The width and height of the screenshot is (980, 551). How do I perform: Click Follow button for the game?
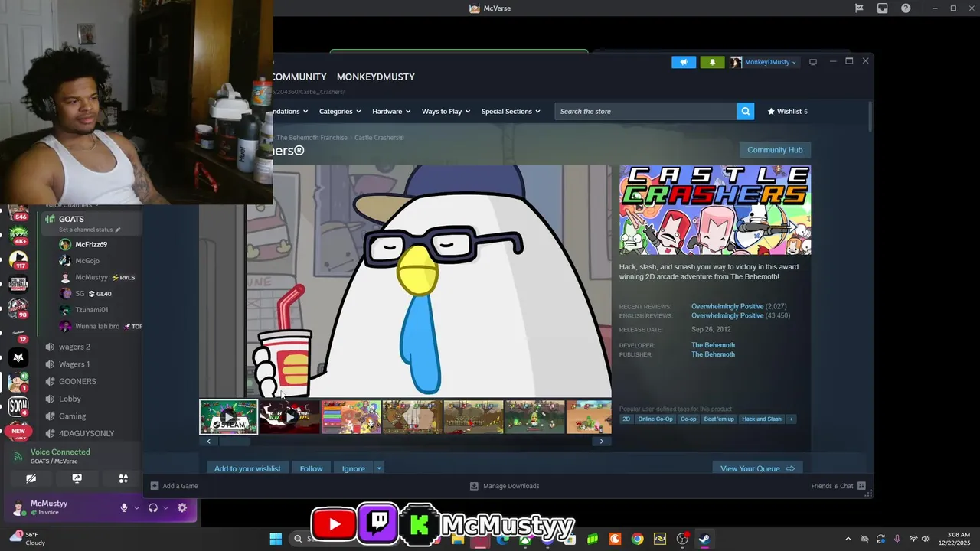311,468
